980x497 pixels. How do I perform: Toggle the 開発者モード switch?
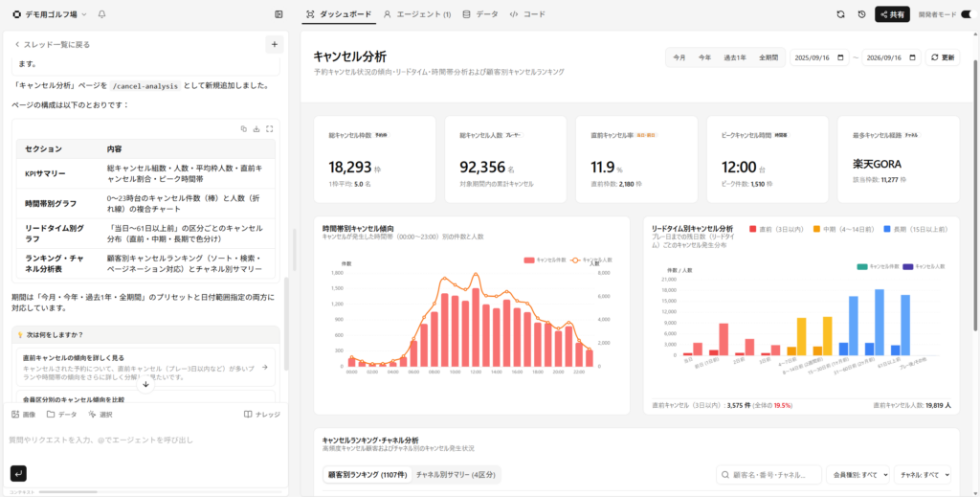click(x=967, y=14)
